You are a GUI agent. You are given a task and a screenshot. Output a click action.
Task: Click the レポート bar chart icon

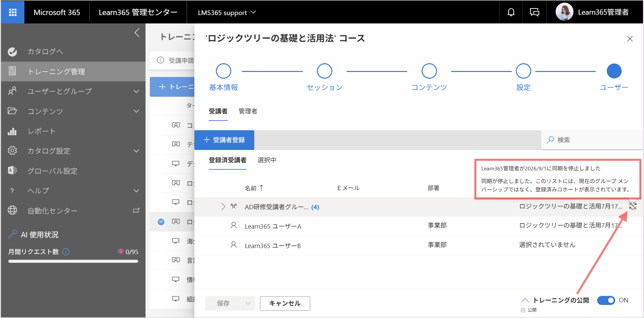[12, 131]
